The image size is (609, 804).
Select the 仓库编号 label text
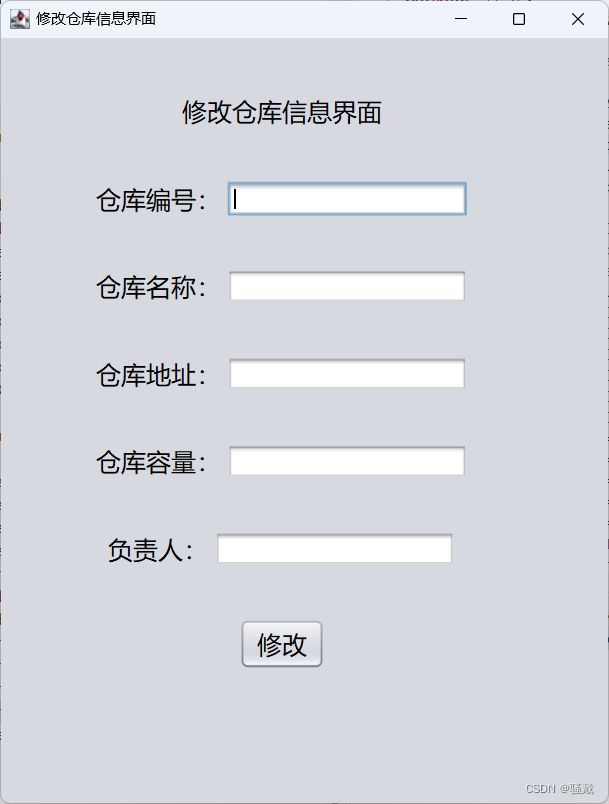tap(147, 198)
